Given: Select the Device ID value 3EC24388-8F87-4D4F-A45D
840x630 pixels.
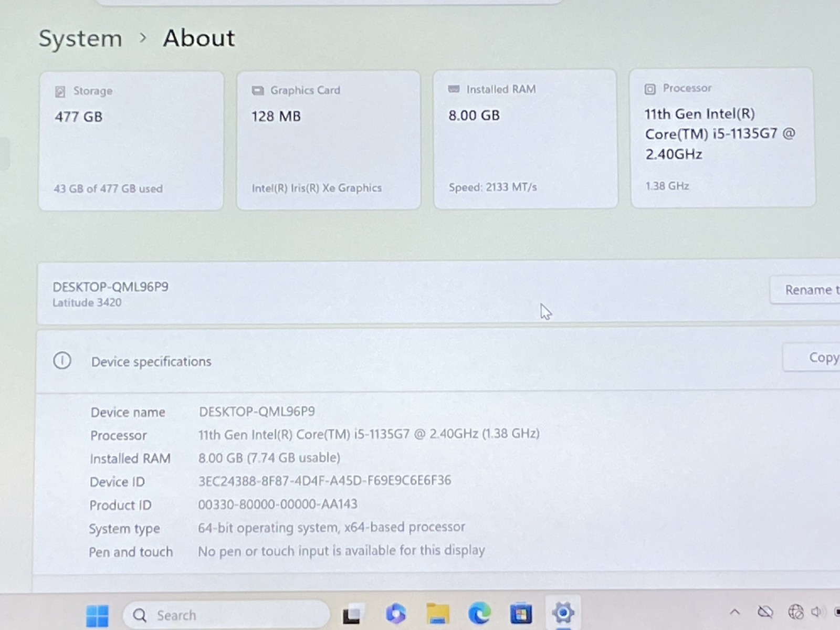Looking at the screenshot, I should pyautogui.click(x=324, y=480).
